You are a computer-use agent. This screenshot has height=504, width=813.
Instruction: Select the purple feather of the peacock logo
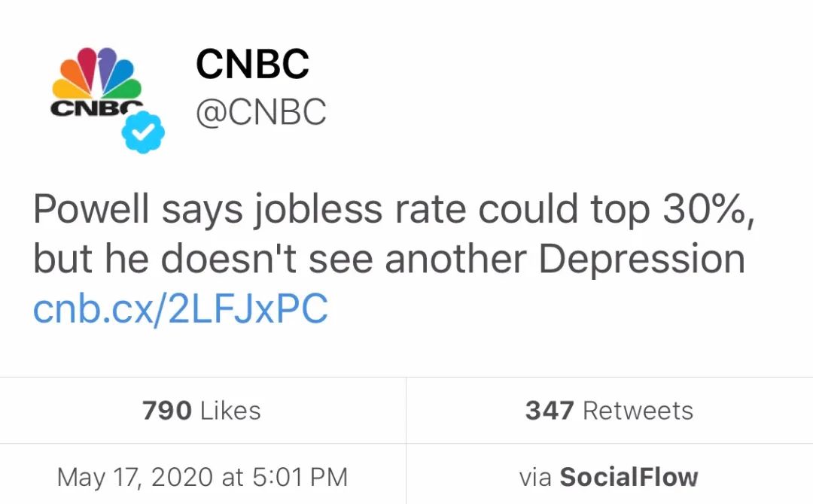[106, 68]
